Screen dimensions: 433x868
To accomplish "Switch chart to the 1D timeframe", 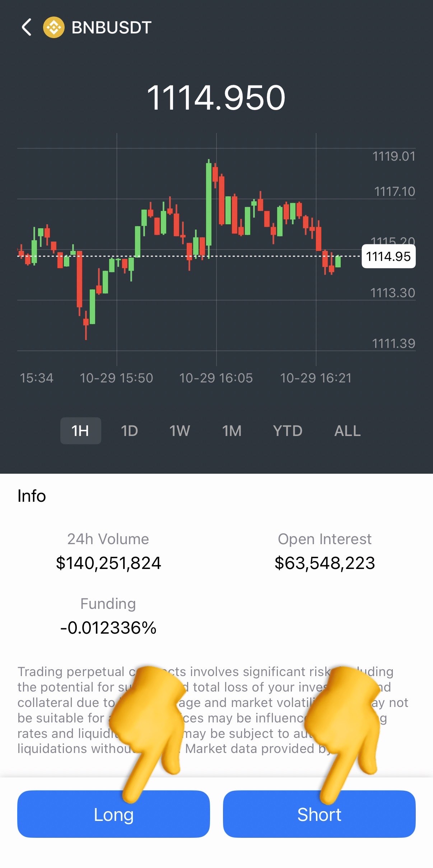I will click(x=129, y=431).
